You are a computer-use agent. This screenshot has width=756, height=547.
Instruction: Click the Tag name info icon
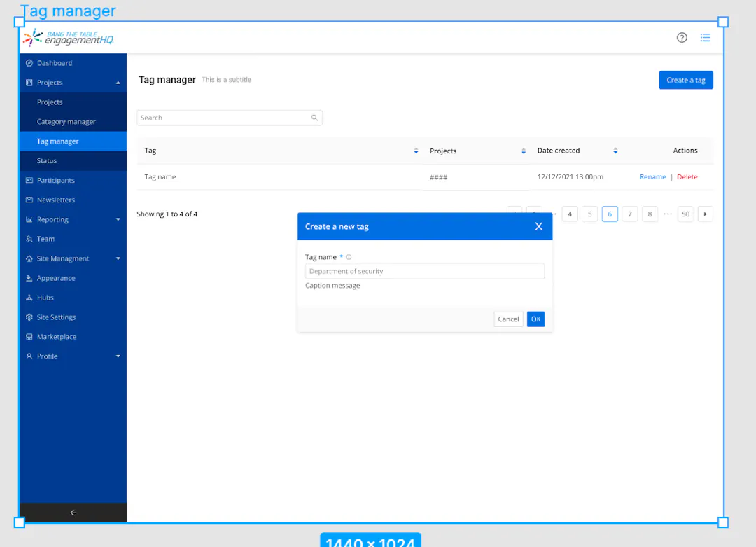pyautogui.click(x=349, y=257)
